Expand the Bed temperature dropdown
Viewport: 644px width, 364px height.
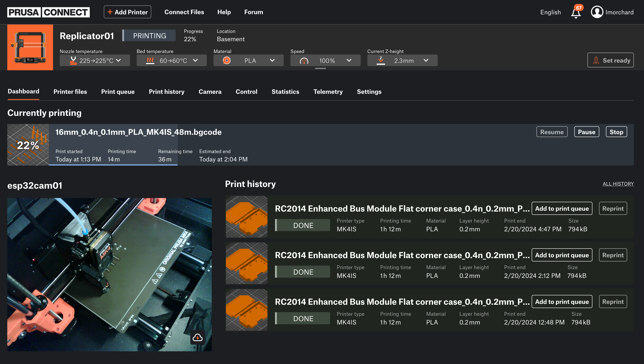pyautogui.click(x=196, y=61)
